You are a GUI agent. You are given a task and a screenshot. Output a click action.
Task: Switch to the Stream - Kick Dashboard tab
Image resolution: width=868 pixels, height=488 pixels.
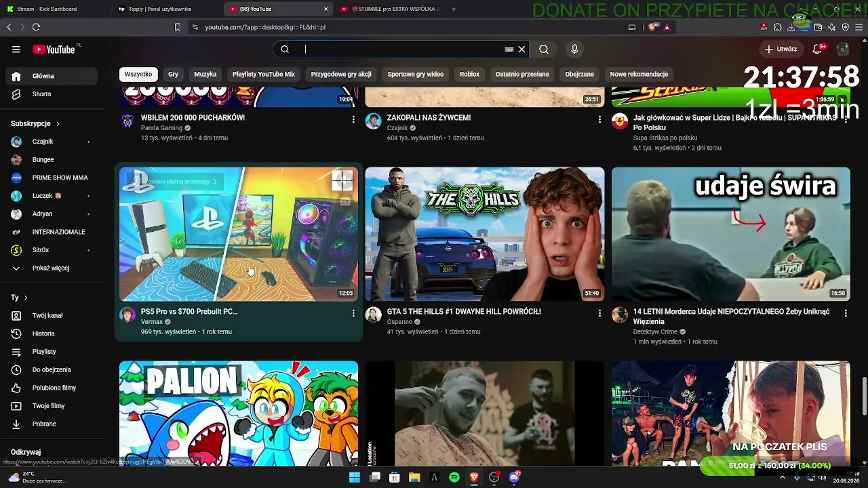[x=54, y=9]
